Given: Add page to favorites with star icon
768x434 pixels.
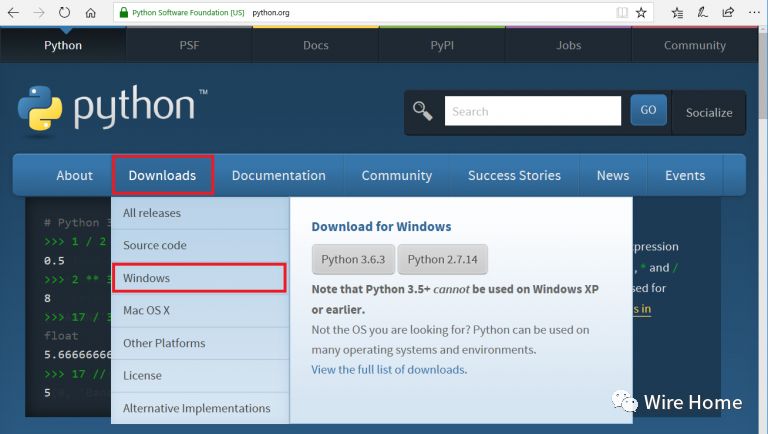Looking at the screenshot, I should 641,13.
